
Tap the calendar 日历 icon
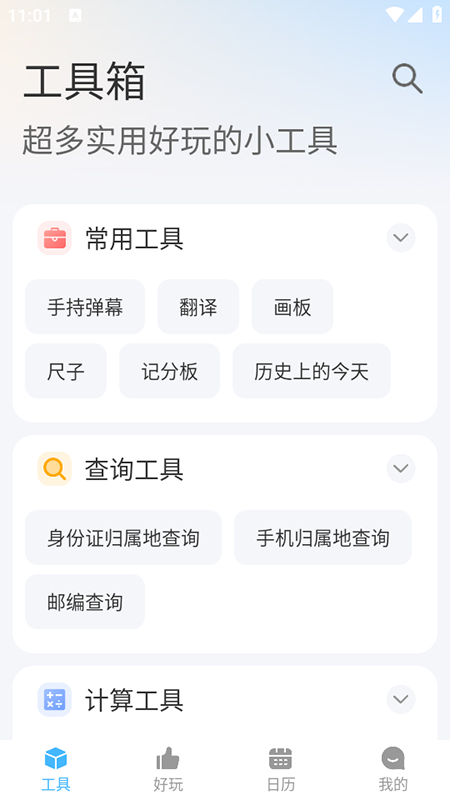(280, 759)
